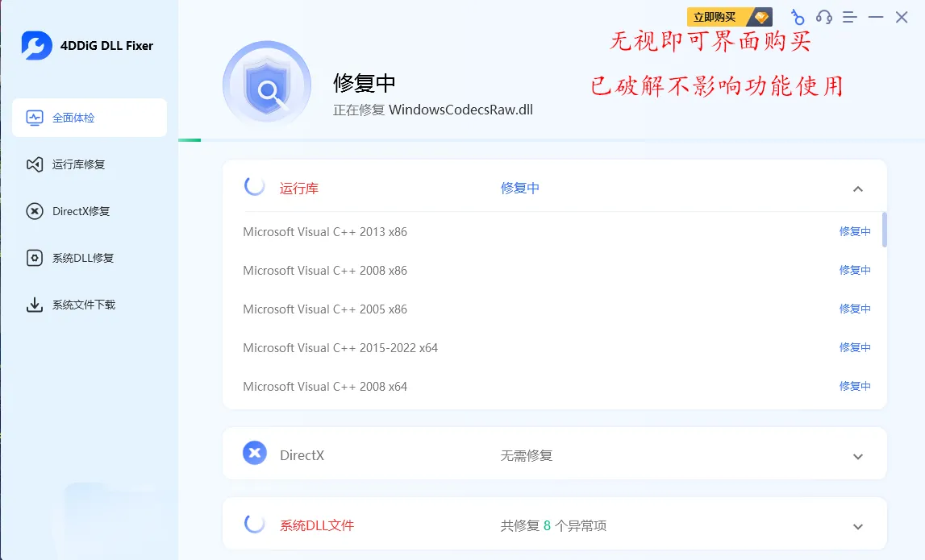The width and height of the screenshot is (925, 560).
Task: Click the 运行库修复 Visual Studio icon
Action: 34,164
